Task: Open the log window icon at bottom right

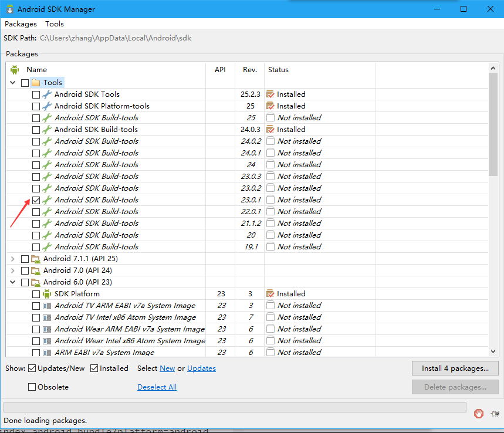Action: coord(495,414)
